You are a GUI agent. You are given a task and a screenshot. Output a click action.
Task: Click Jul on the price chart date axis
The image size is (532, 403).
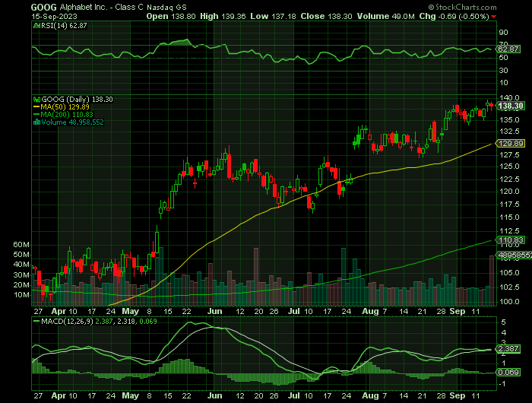[294, 312]
